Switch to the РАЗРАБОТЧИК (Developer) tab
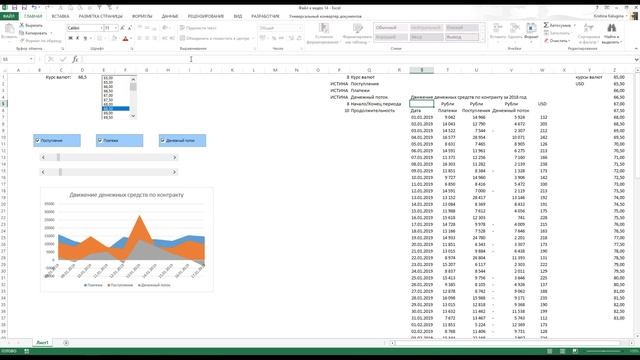This screenshot has width=640, height=360. click(x=265, y=16)
